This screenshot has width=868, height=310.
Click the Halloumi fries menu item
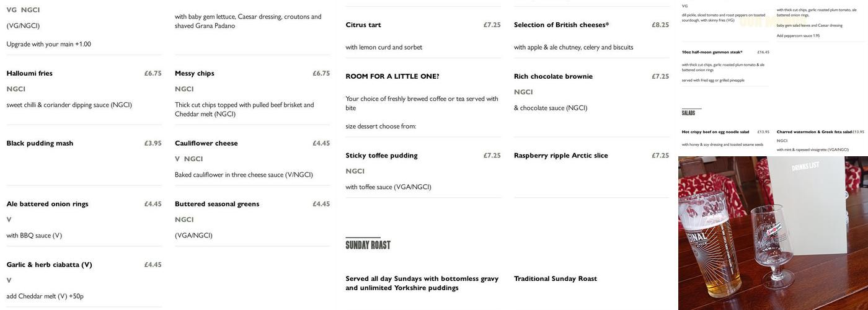29,73
